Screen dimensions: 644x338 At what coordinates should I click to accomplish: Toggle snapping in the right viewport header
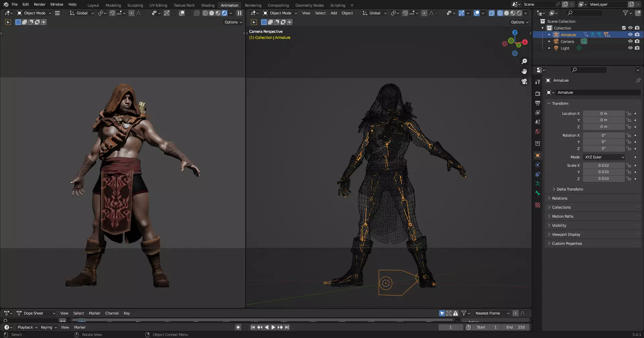click(x=405, y=13)
